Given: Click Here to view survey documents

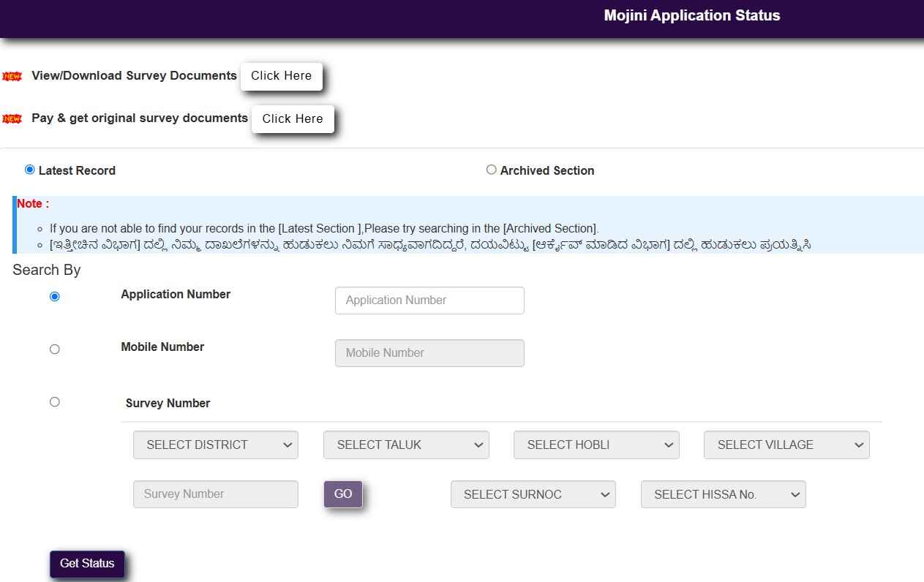Looking at the screenshot, I should pos(281,75).
